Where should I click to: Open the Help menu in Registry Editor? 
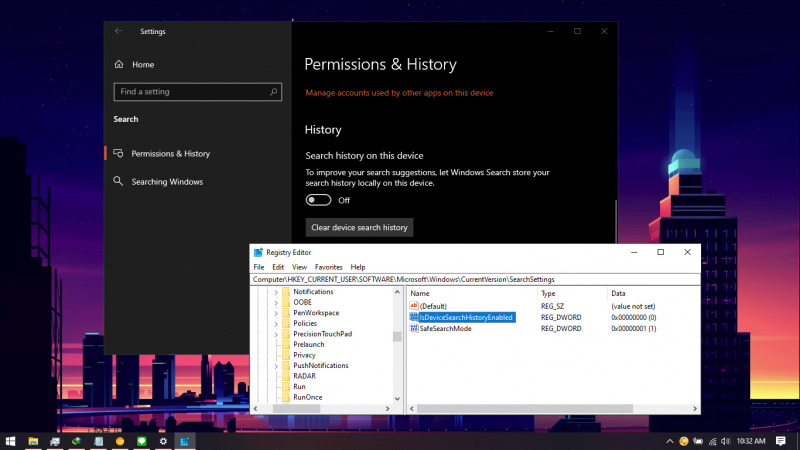(x=358, y=267)
